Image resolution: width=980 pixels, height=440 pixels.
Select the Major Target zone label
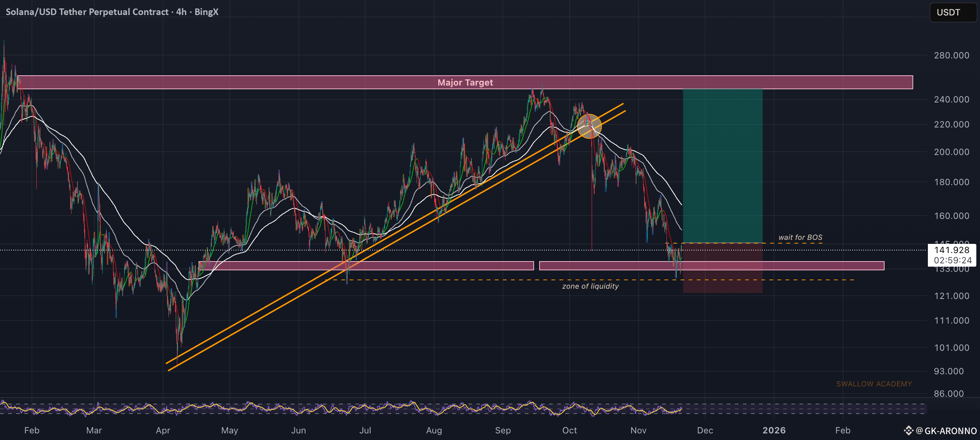click(x=465, y=82)
